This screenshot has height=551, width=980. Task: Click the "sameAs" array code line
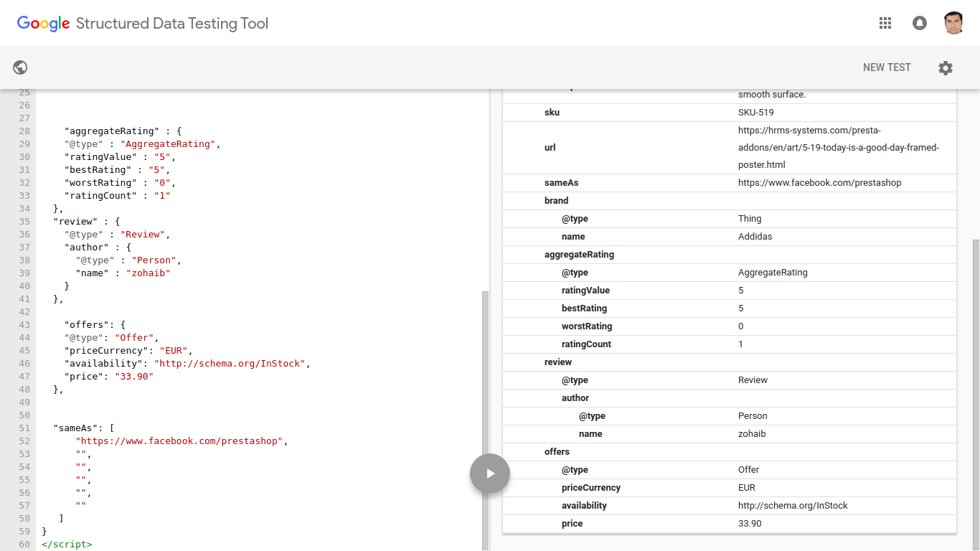[x=84, y=428]
